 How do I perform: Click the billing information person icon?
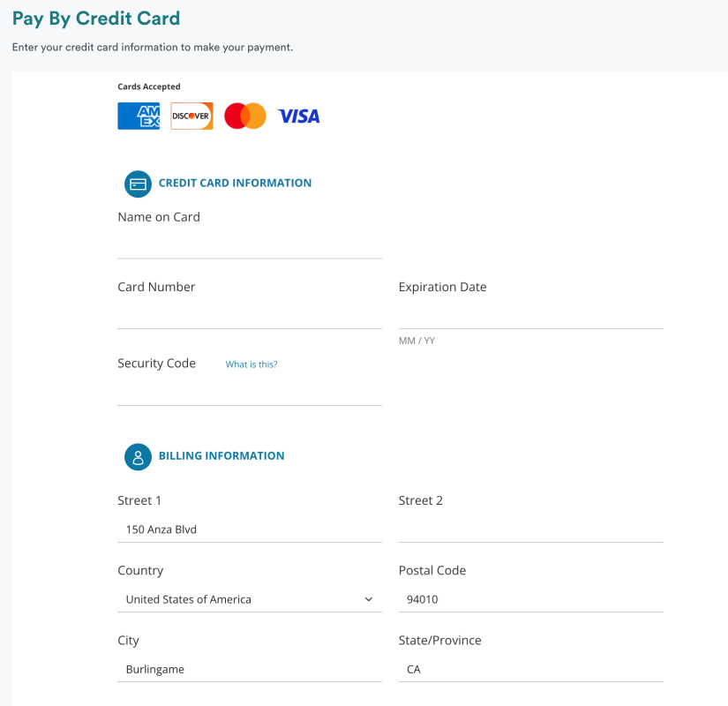[x=138, y=456]
